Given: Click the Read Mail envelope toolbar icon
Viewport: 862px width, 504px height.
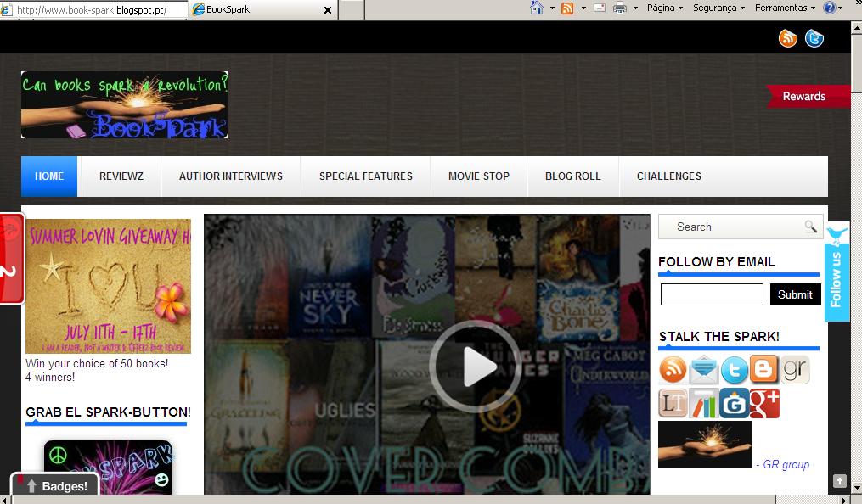Looking at the screenshot, I should 600,8.
